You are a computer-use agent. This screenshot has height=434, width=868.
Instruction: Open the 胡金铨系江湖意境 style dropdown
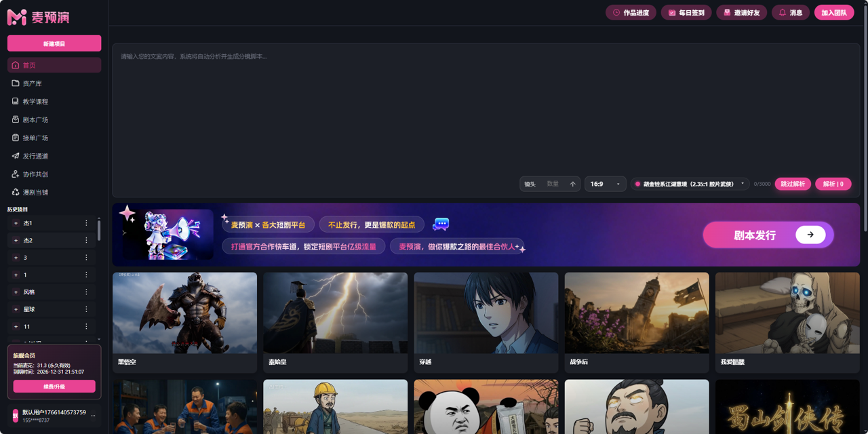(x=690, y=184)
